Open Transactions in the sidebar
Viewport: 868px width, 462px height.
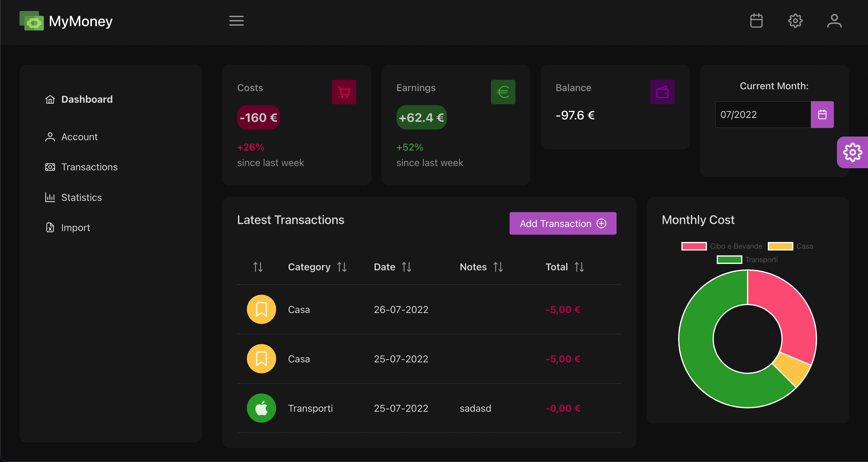coord(89,167)
